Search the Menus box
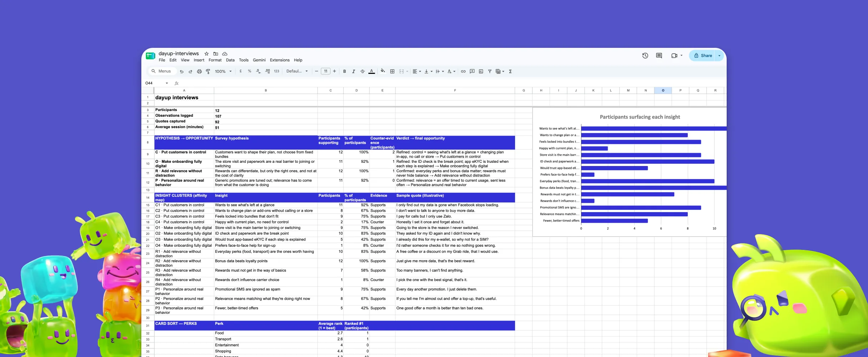Image resolution: width=868 pixels, height=357 pixels. [x=162, y=71]
